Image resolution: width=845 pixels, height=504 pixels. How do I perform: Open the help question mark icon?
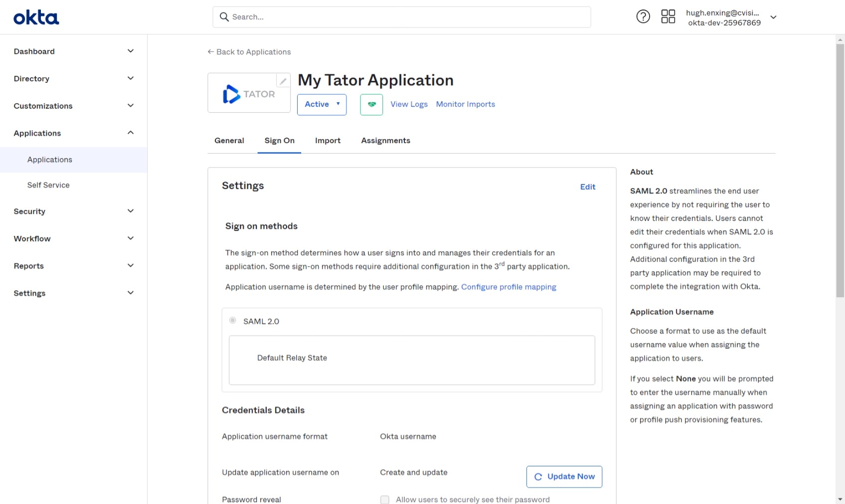(x=643, y=17)
